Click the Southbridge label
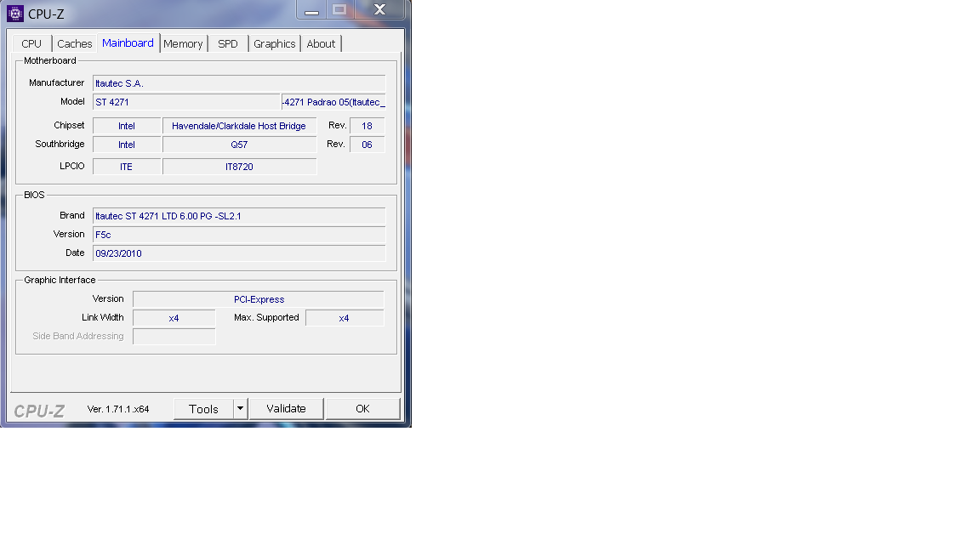 click(x=60, y=144)
